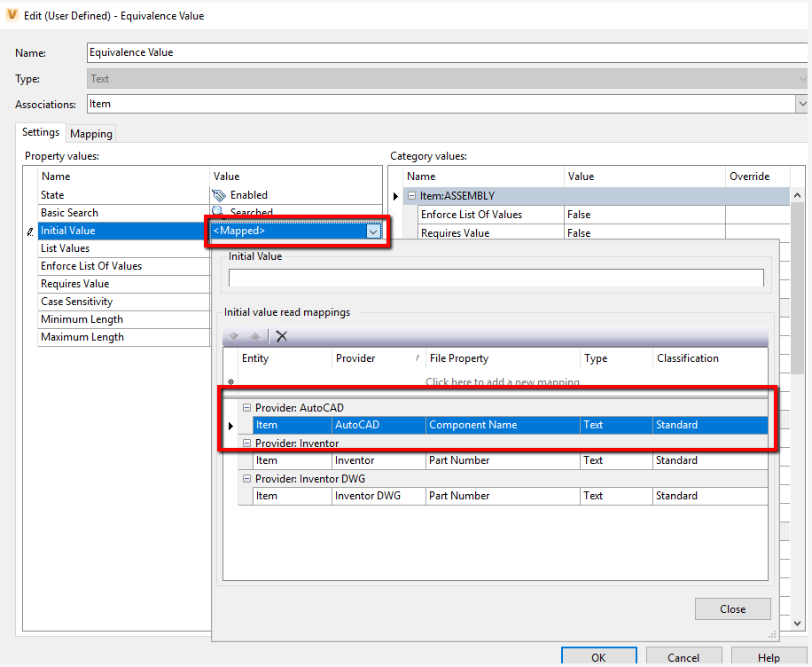Collapse the Provider: Inventor group
This screenshot has height=667, width=812.
[246, 443]
